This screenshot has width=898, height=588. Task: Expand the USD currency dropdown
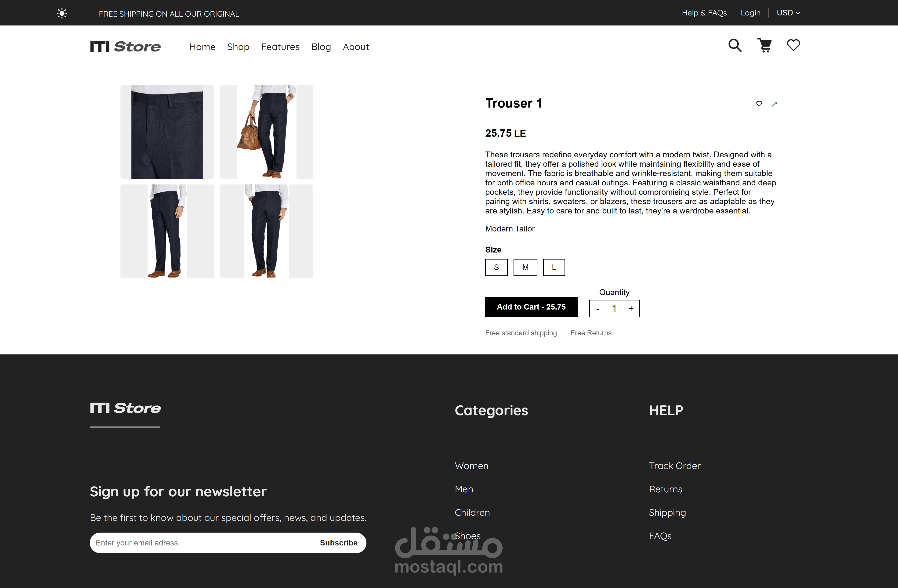click(788, 13)
